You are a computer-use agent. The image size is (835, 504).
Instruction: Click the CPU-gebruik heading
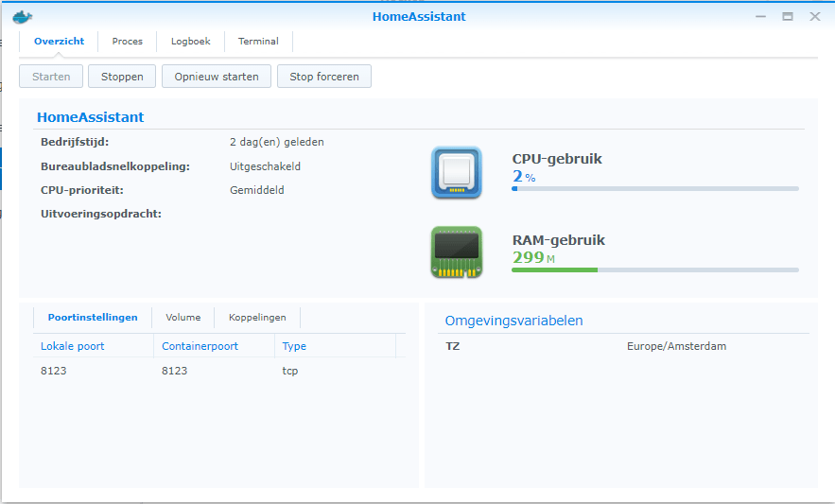[557, 159]
